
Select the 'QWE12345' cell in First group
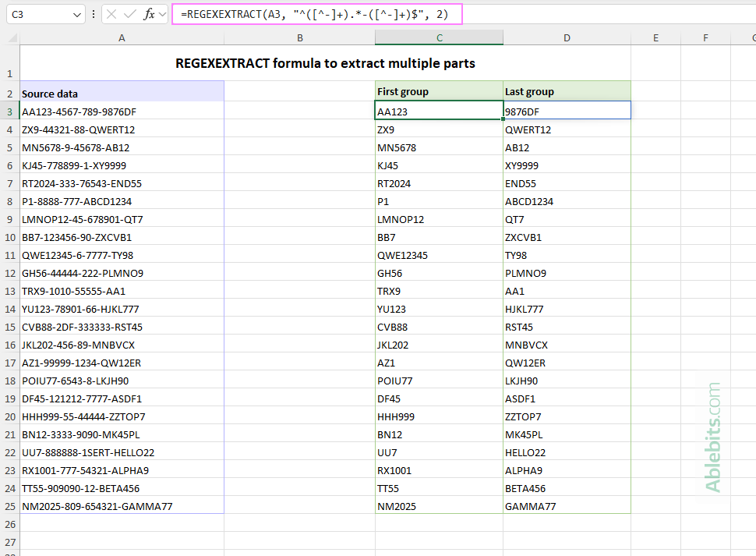[x=440, y=255]
